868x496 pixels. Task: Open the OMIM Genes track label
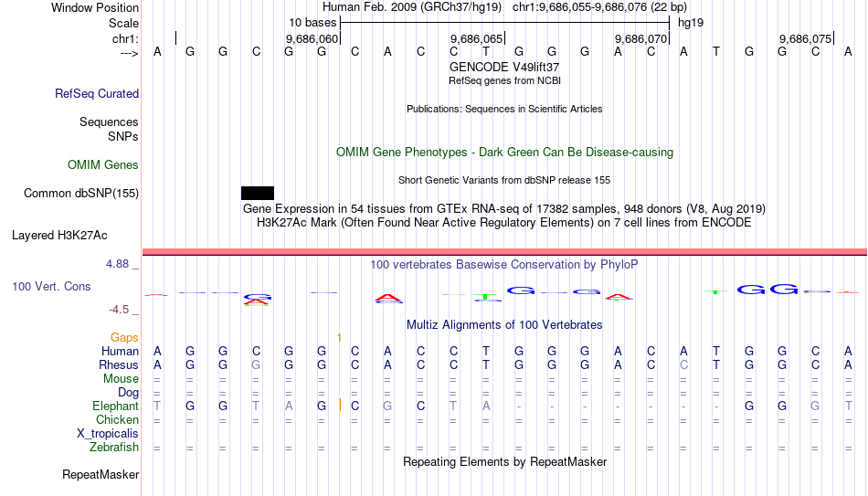pyautogui.click(x=102, y=165)
